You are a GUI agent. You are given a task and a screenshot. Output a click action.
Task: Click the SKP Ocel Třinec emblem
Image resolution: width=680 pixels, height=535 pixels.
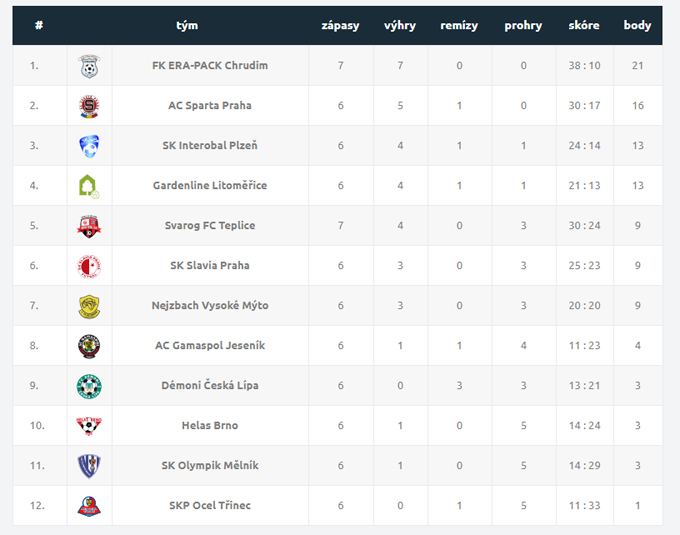coord(89,506)
